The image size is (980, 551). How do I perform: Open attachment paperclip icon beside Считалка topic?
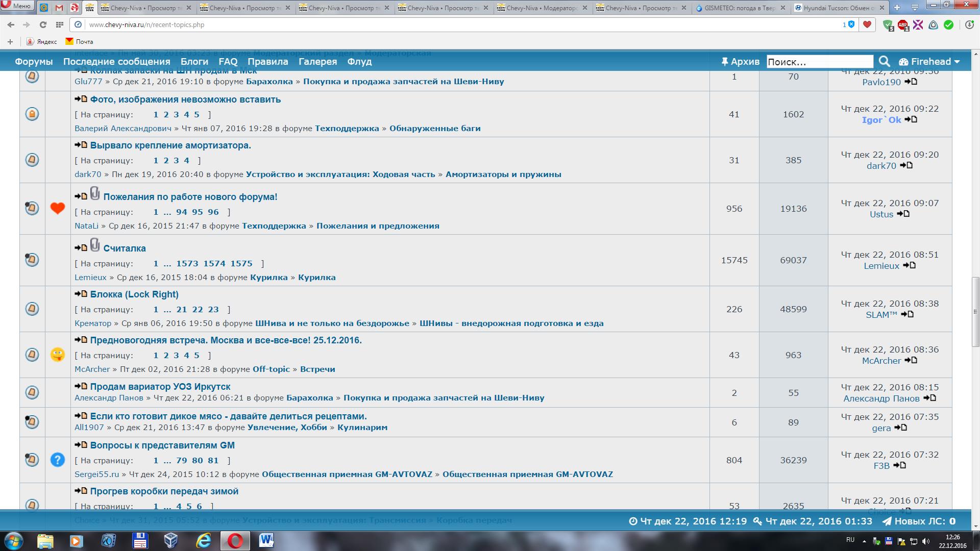[x=95, y=245]
